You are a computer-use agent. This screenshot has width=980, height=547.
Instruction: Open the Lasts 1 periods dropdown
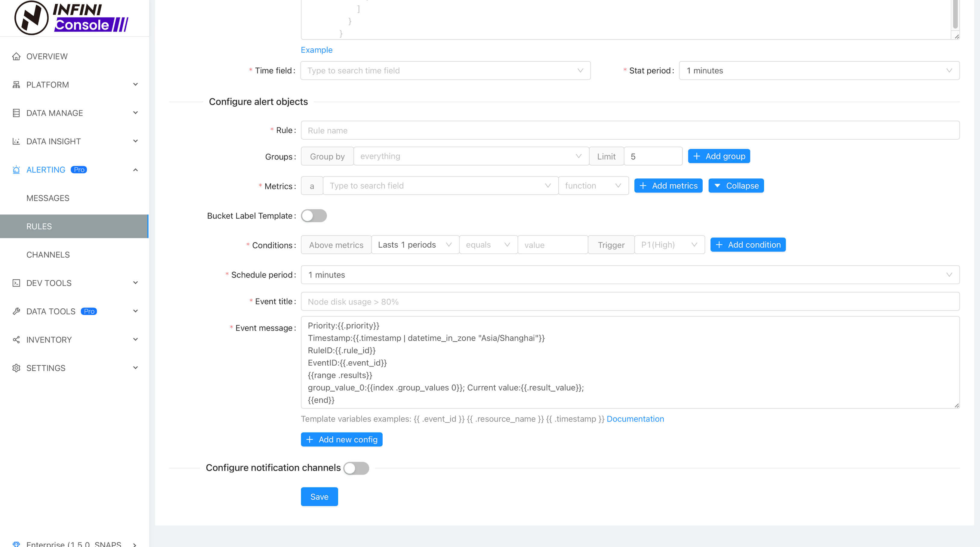tap(415, 245)
